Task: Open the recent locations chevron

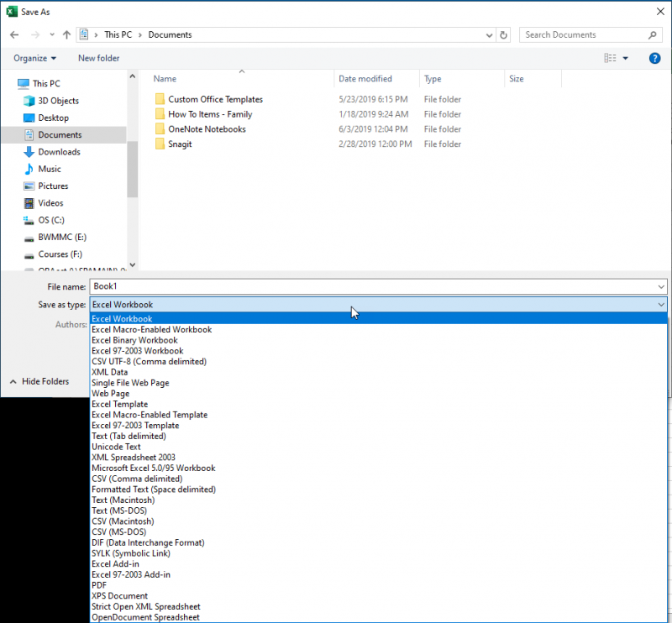Action: point(52,34)
